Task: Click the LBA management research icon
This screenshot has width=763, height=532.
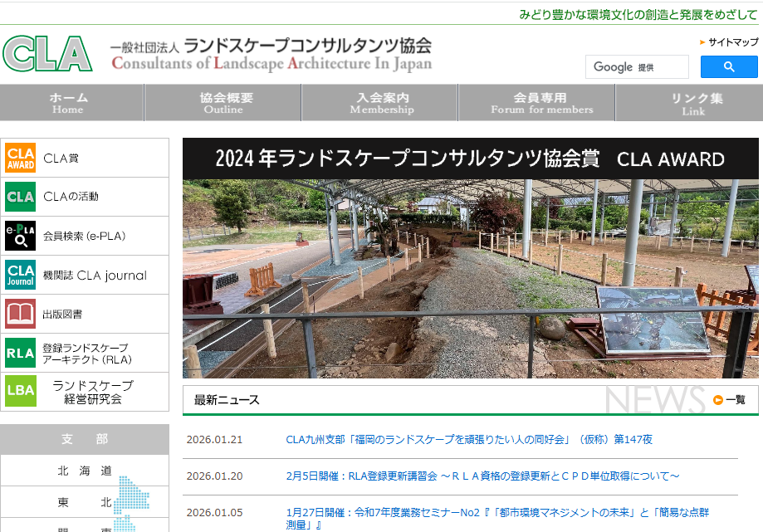Action: tap(21, 392)
